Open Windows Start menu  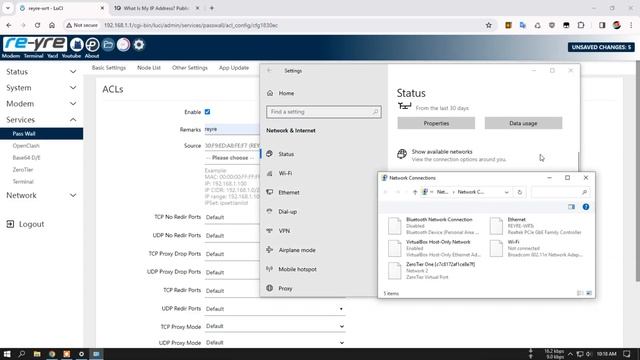click(x=7, y=354)
